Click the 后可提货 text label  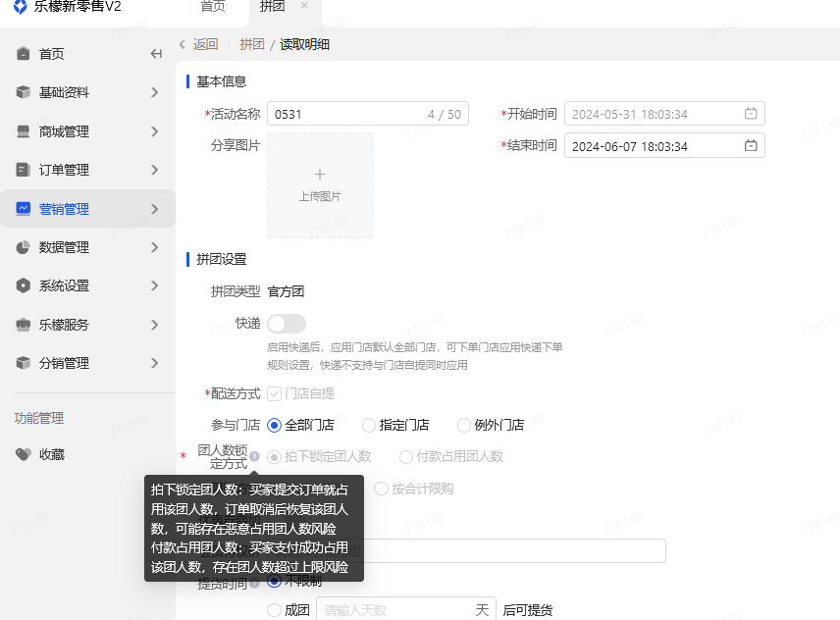tap(528, 610)
